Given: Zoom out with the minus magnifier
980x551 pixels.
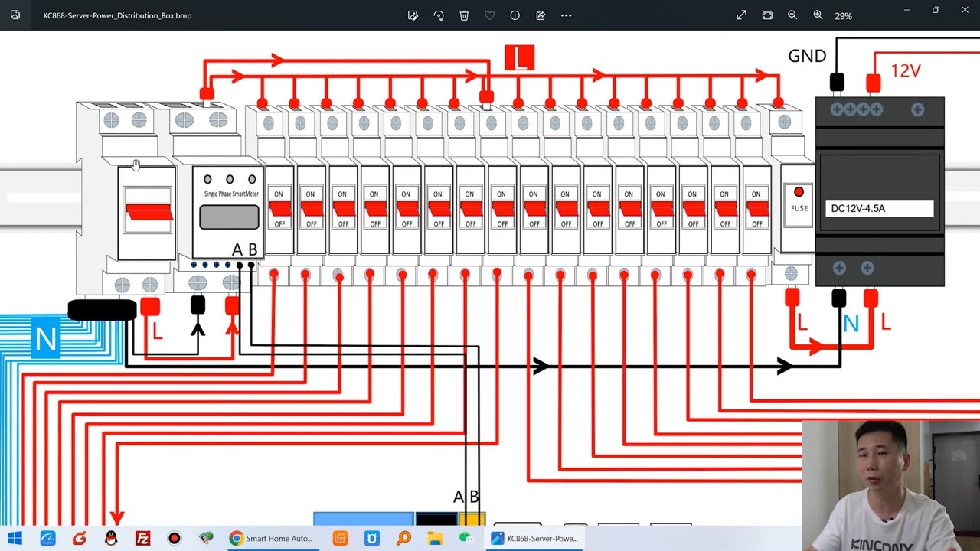Looking at the screenshot, I should point(792,15).
